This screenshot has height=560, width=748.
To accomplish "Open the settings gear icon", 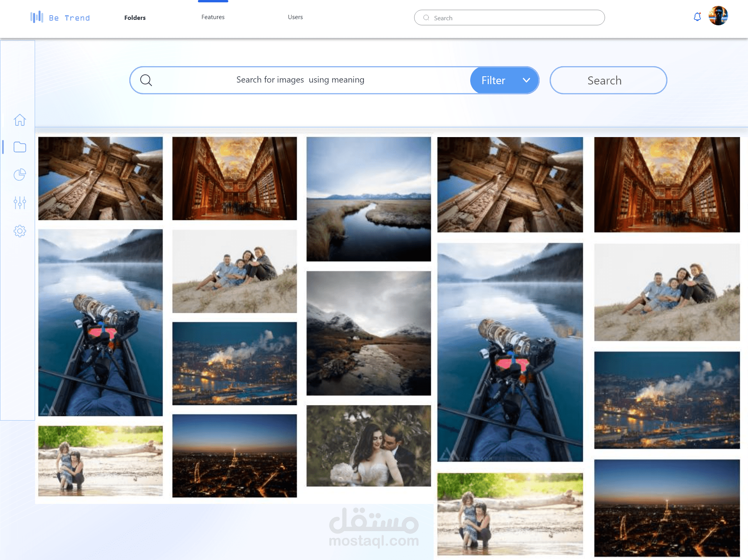I will [x=20, y=231].
